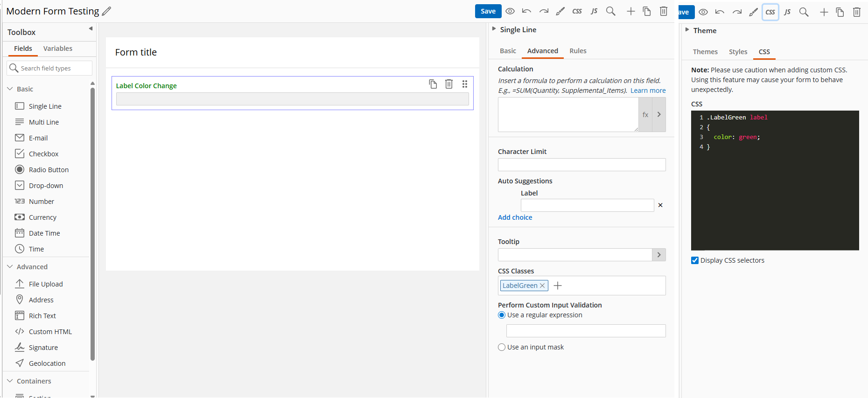Click the Save button
Screen dimensions: 868x398
pyautogui.click(x=488, y=11)
